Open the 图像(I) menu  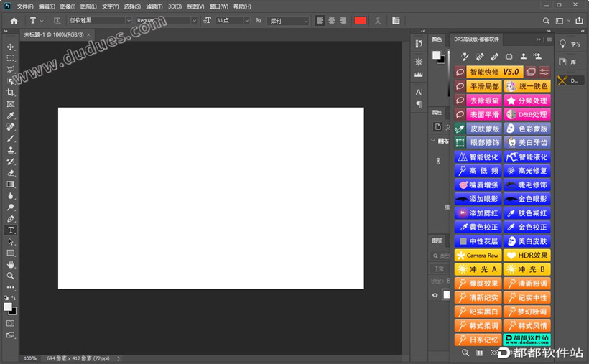(68, 6)
